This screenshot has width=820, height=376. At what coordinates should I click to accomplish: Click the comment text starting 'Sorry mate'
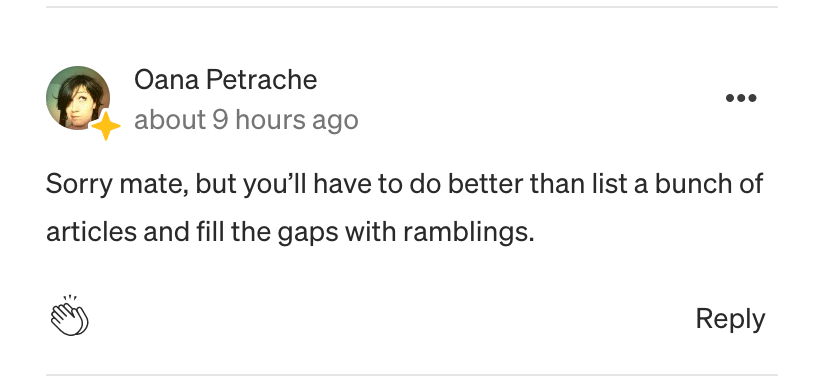pos(404,208)
